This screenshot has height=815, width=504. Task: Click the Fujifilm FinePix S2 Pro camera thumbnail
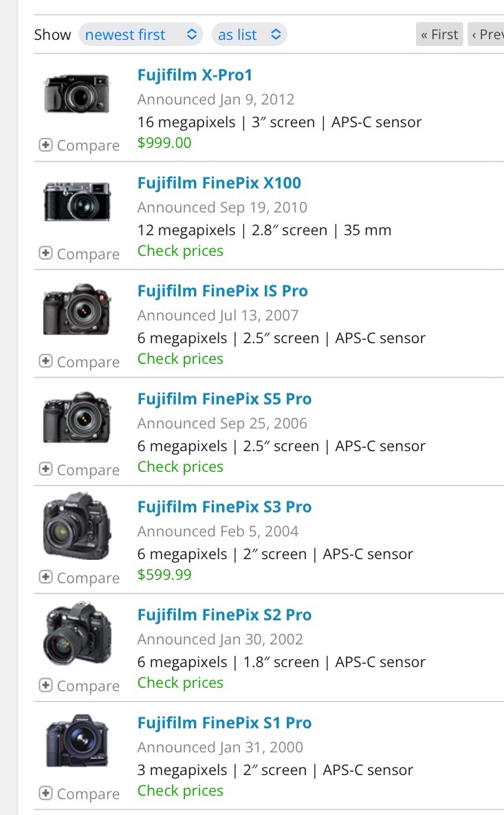(77, 635)
